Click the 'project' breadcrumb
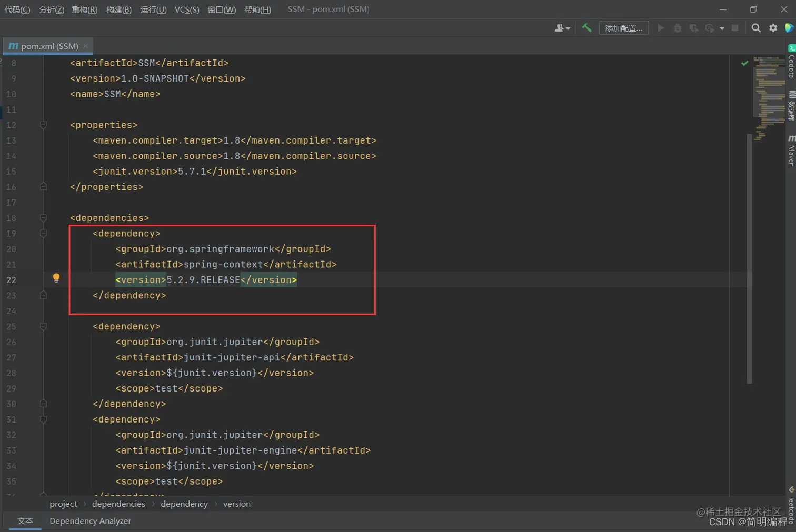The height and width of the screenshot is (532, 796). tap(63, 504)
